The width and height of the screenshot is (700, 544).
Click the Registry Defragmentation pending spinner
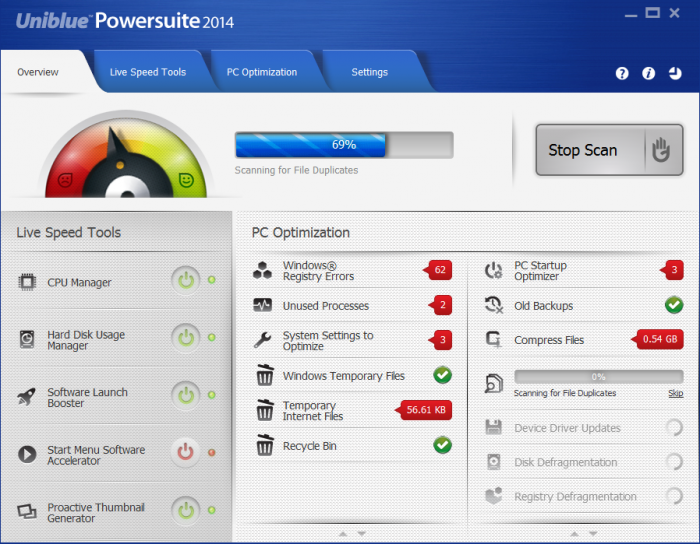(674, 496)
